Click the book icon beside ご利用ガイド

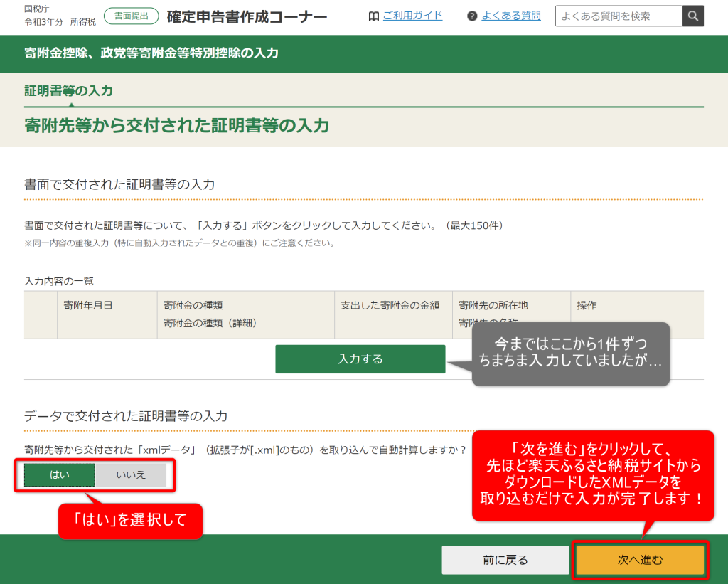coord(374,16)
